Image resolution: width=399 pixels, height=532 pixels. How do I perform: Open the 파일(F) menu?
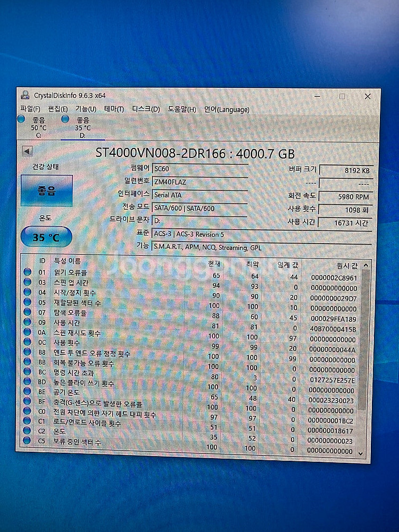(x=30, y=109)
